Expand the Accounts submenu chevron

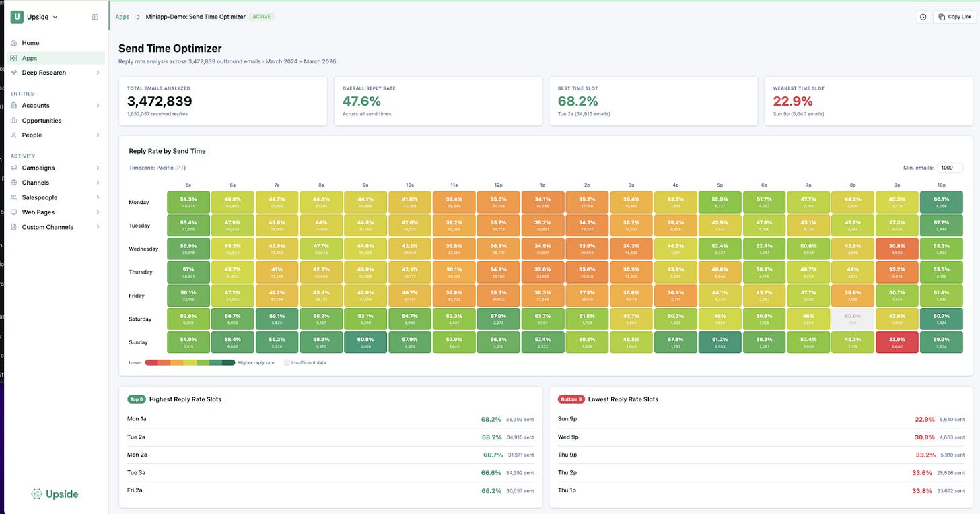point(98,105)
